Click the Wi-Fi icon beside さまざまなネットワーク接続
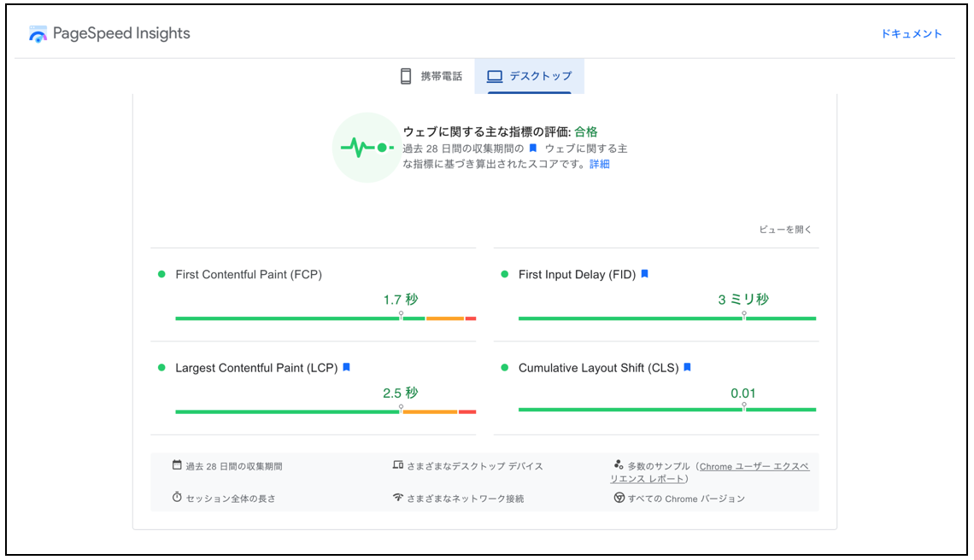 (x=398, y=498)
